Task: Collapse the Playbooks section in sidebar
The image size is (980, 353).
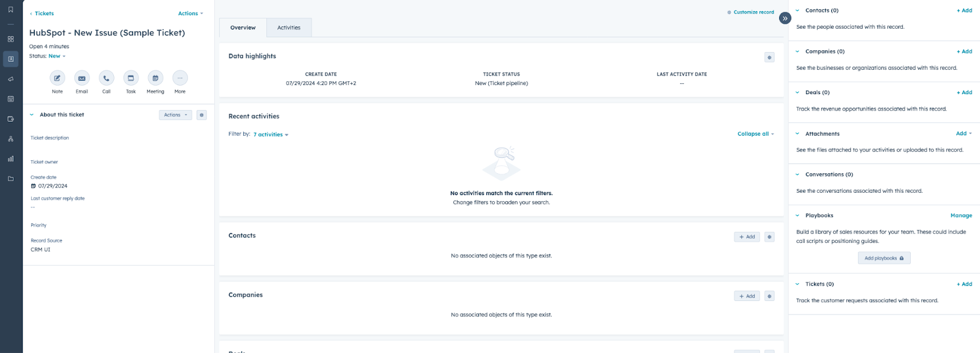Action: pos(797,215)
